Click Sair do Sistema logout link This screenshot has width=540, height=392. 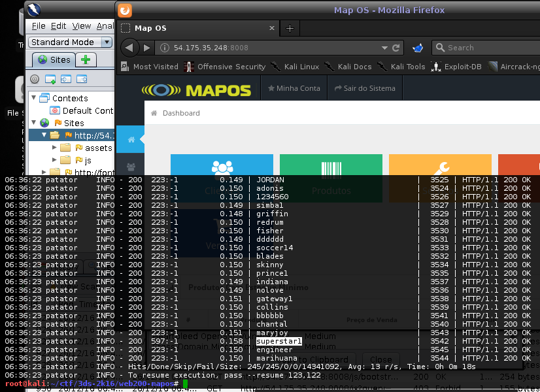tap(365, 88)
